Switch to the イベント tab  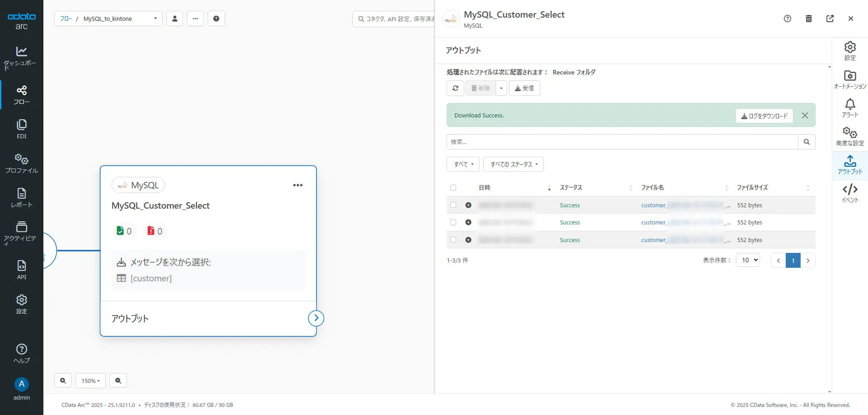[850, 193]
